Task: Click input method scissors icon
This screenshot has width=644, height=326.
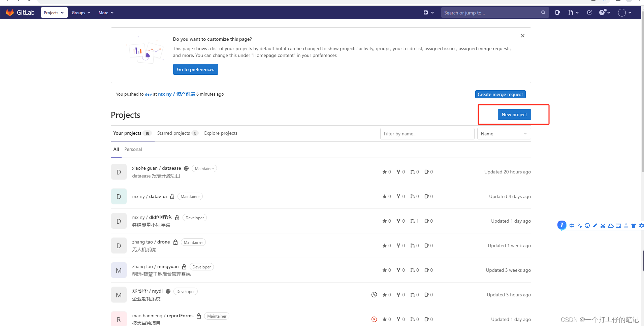Action: click(x=603, y=226)
